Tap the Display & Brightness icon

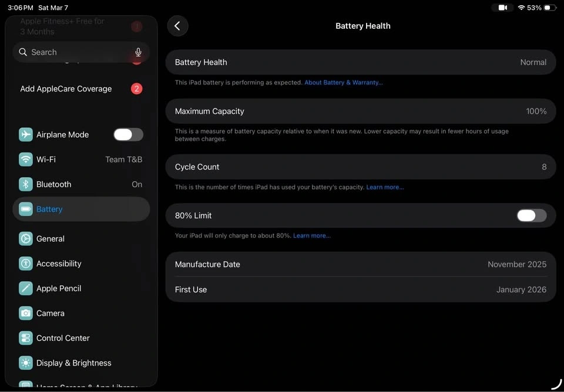[x=26, y=363]
